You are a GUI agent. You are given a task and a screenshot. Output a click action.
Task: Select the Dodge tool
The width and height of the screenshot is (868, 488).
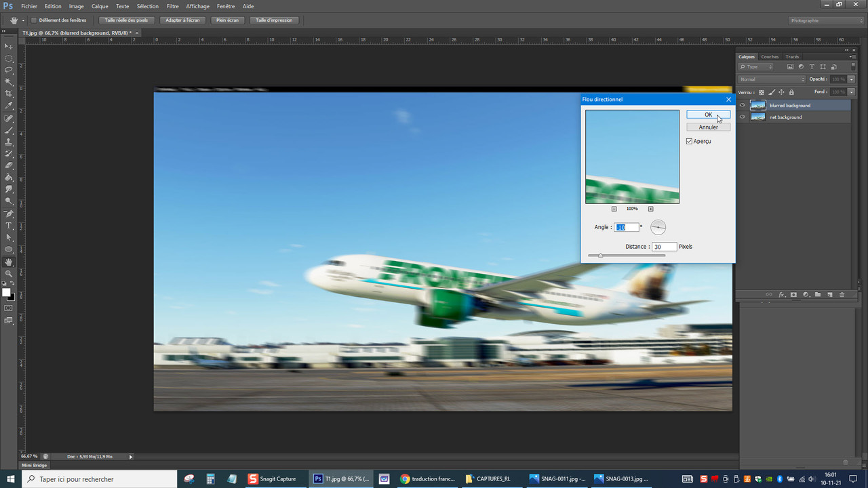9,201
